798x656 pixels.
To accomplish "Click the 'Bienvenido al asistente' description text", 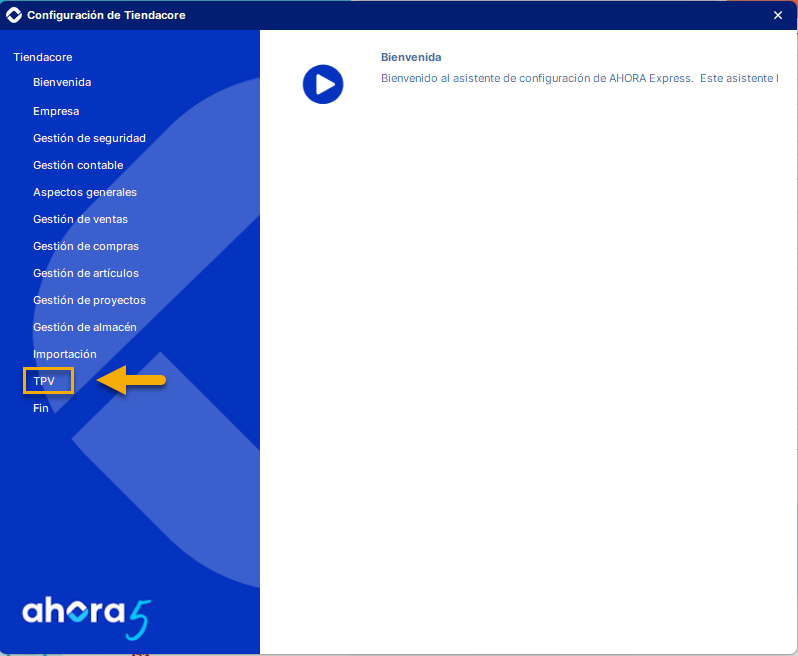I will 580,78.
